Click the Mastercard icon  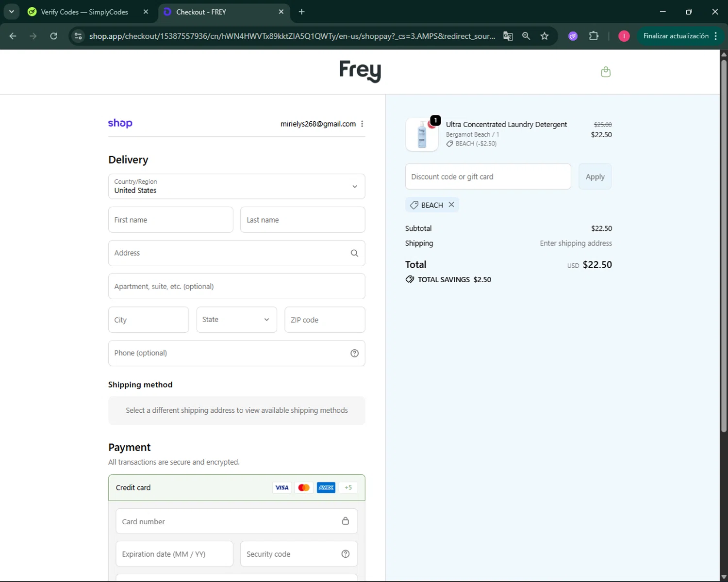coord(304,487)
